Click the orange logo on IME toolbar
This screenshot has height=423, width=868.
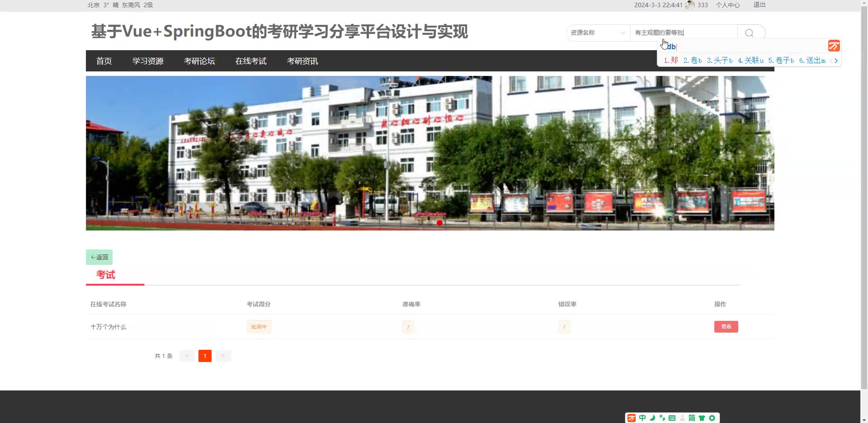(x=632, y=418)
